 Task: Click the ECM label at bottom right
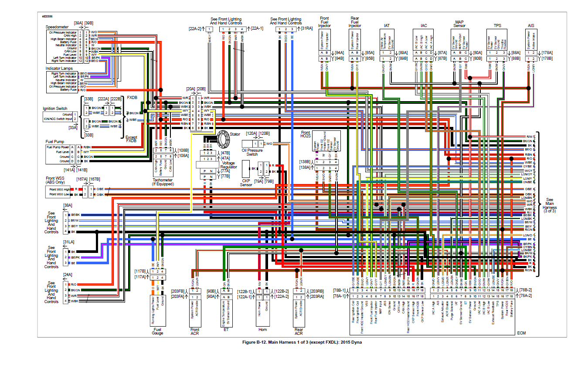(x=521, y=333)
